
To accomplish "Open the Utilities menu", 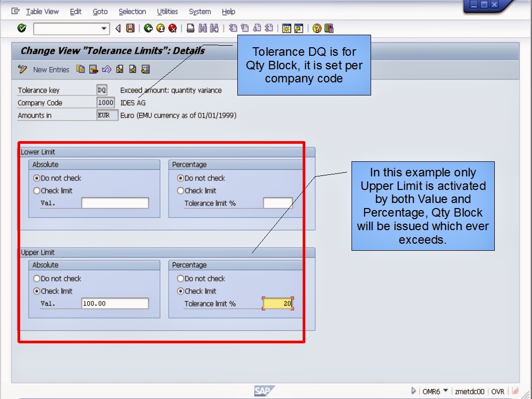I will coord(167,12).
